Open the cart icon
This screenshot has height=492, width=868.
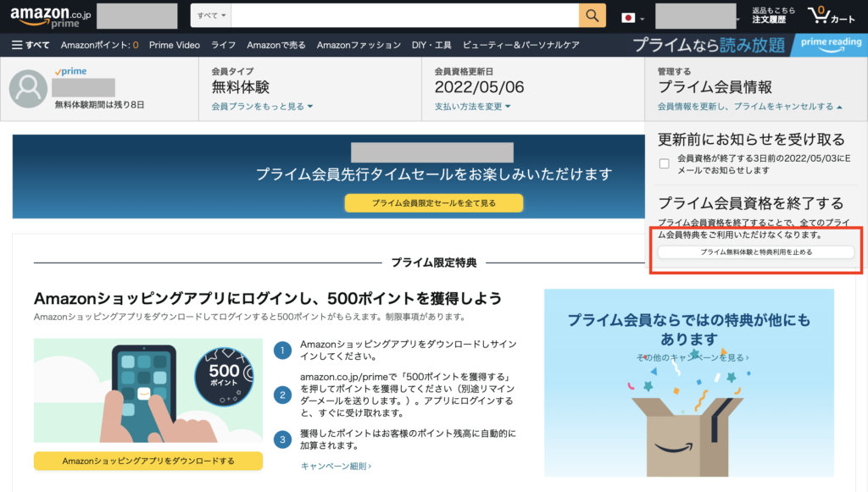(831, 15)
